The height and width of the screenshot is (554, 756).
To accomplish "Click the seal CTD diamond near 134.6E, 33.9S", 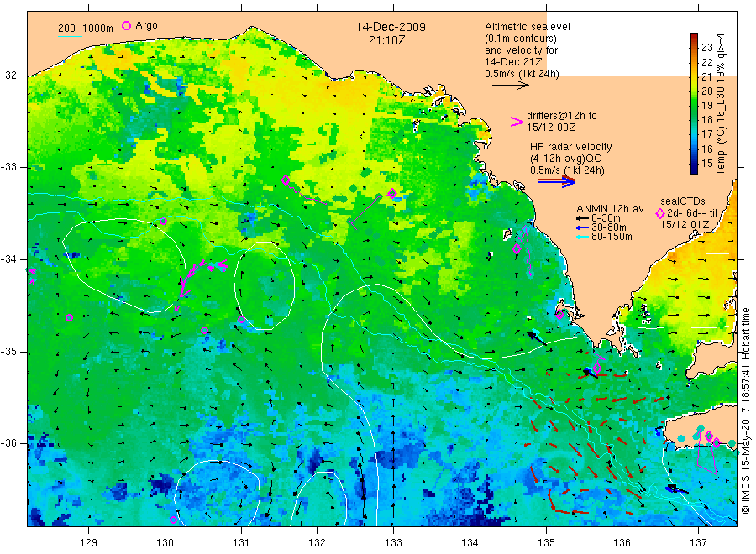I will pos(517,249).
